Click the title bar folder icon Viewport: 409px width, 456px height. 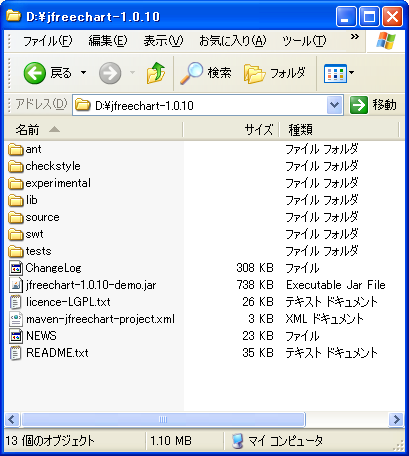click(x=13, y=15)
